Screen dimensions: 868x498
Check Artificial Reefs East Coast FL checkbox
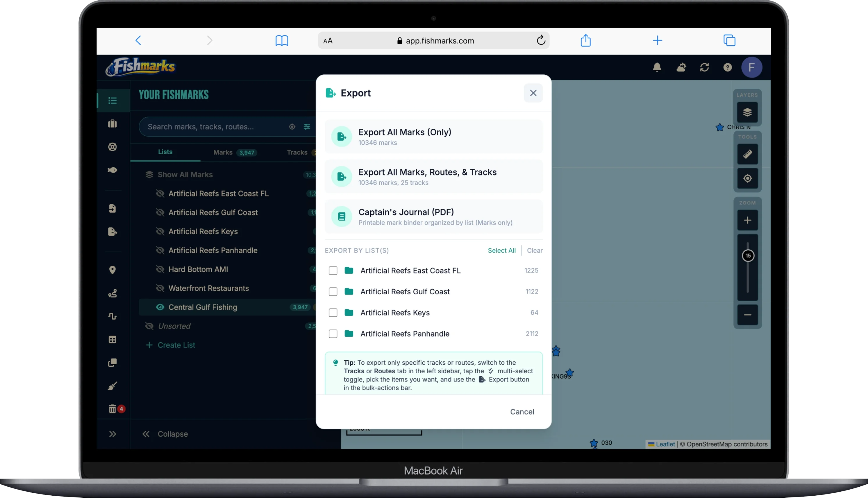(x=333, y=271)
